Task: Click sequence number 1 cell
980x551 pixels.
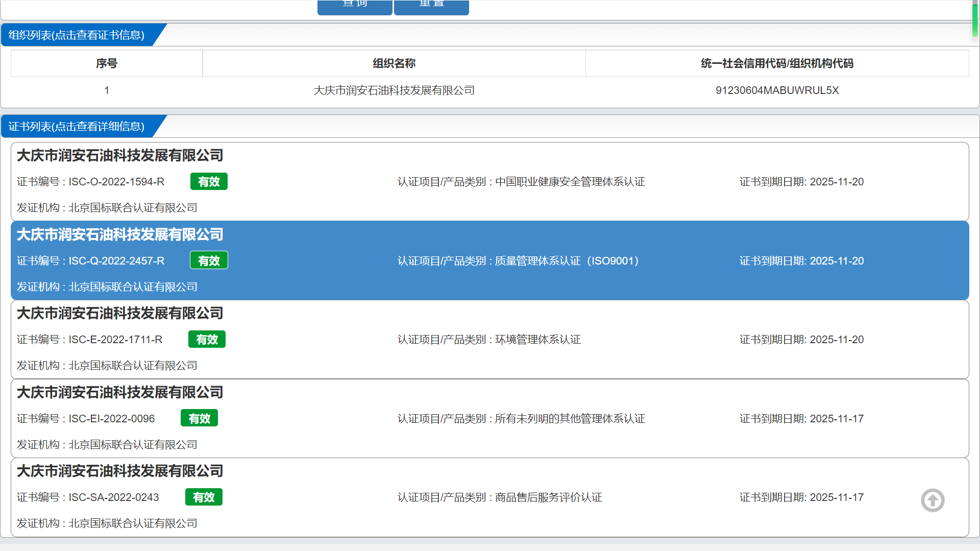Action: (107, 90)
